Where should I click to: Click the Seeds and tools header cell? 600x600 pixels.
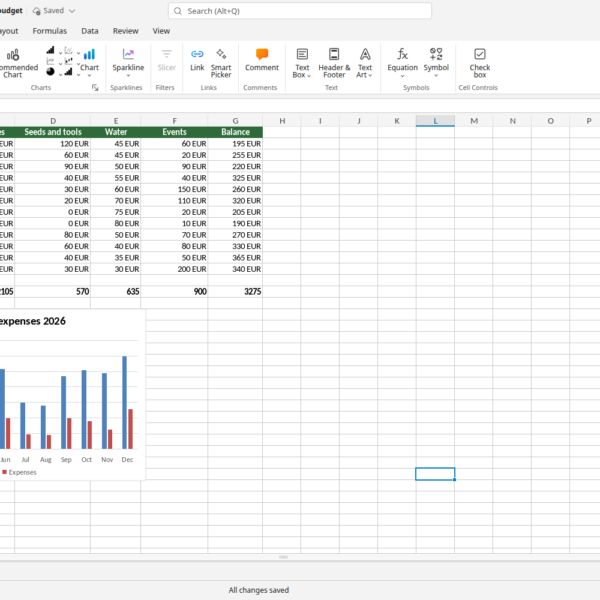[53, 132]
